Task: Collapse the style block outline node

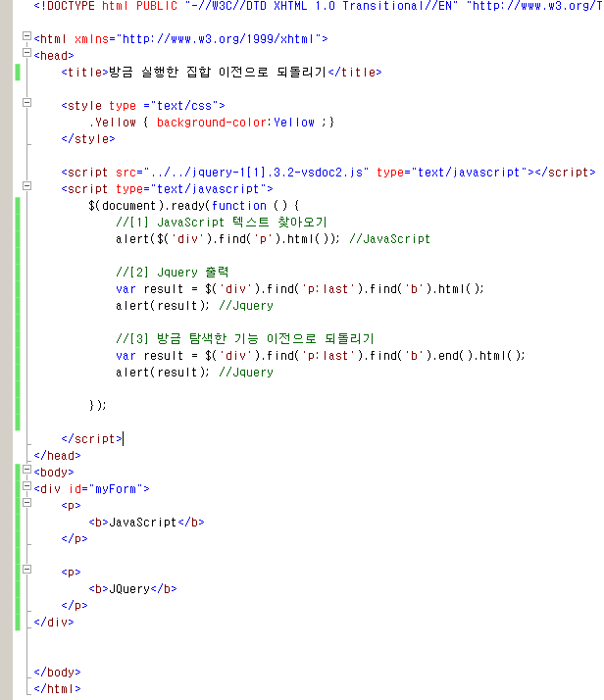Action: click(26, 103)
